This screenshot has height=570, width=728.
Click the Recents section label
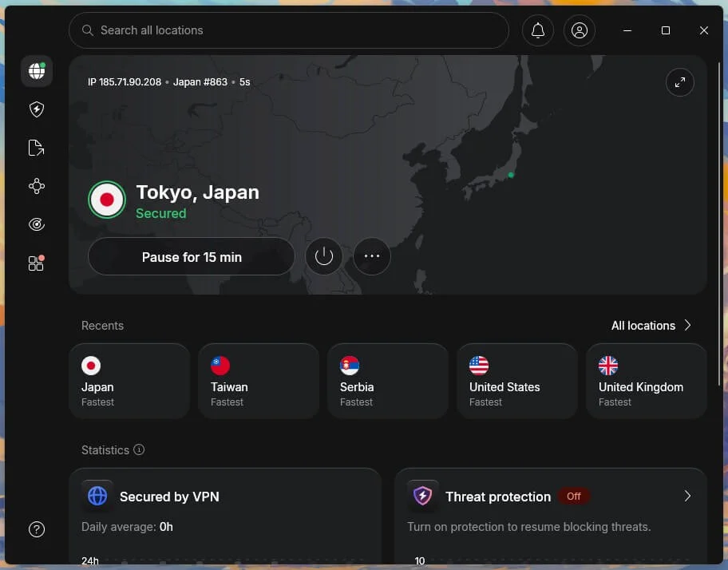pyautogui.click(x=103, y=326)
